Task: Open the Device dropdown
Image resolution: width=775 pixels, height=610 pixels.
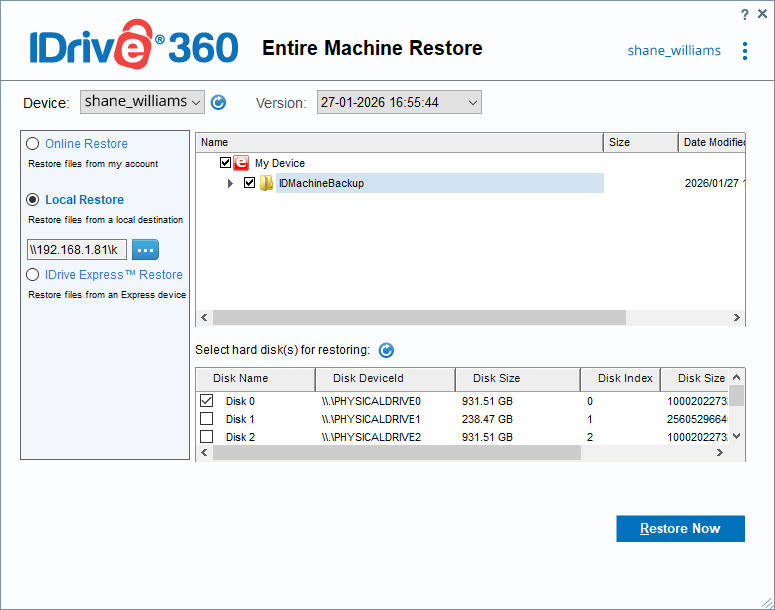Action: 142,102
